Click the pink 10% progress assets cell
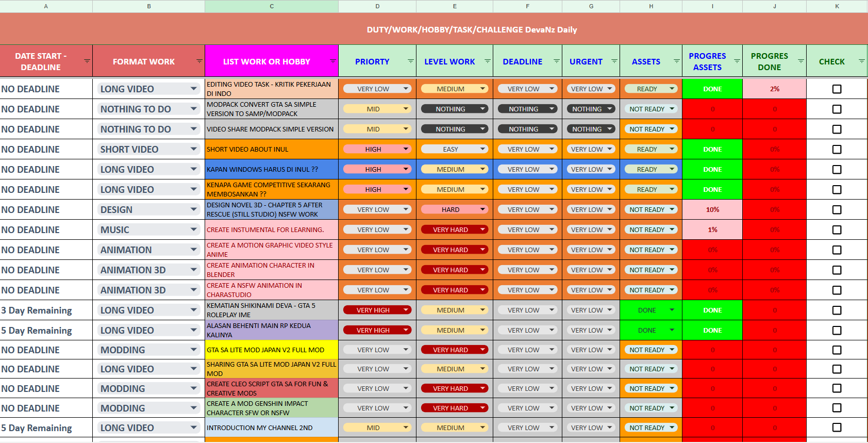The width and height of the screenshot is (868, 443). (x=712, y=210)
